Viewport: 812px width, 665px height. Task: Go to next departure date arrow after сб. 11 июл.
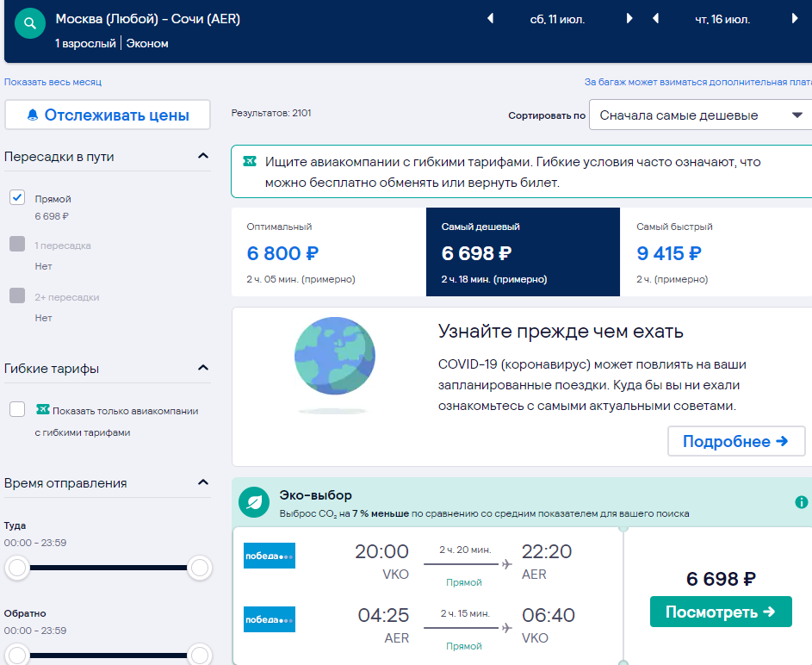[629, 19]
